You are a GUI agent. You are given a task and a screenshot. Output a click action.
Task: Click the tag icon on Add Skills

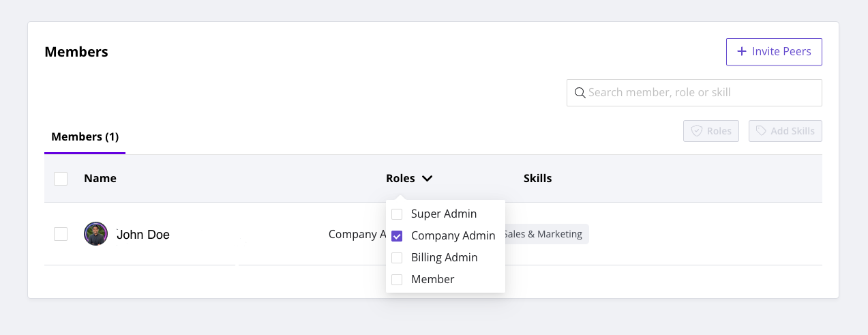tap(761, 131)
